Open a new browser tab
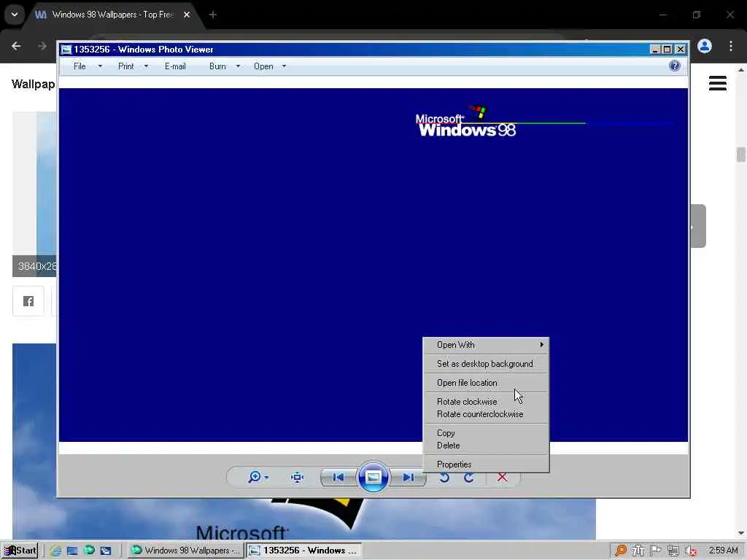Screen dimensions: 747x560 click(213, 15)
